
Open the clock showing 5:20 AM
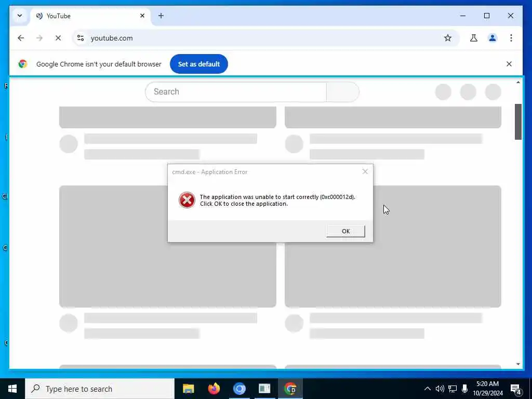(487, 389)
